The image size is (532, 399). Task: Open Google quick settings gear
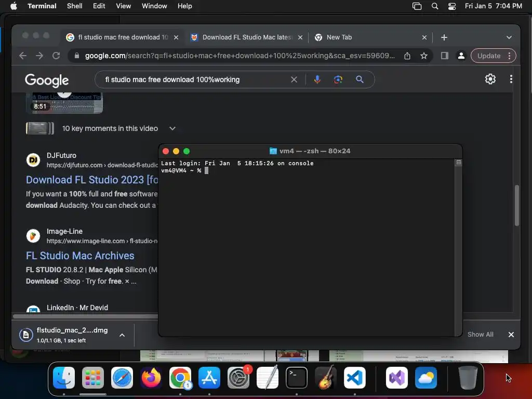click(490, 79)
